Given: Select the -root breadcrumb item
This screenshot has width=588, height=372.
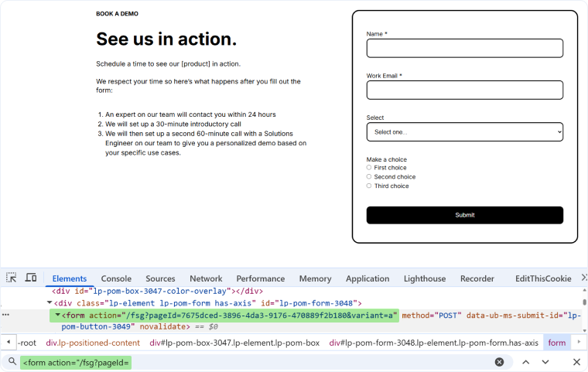Looking at the screenshot, I should coord(26,343).
